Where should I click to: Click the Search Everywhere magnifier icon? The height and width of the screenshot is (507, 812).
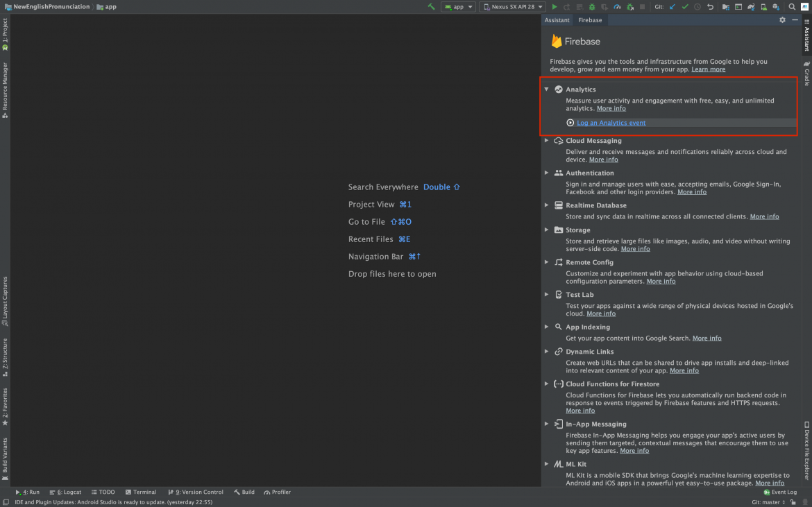click(792, 6)
